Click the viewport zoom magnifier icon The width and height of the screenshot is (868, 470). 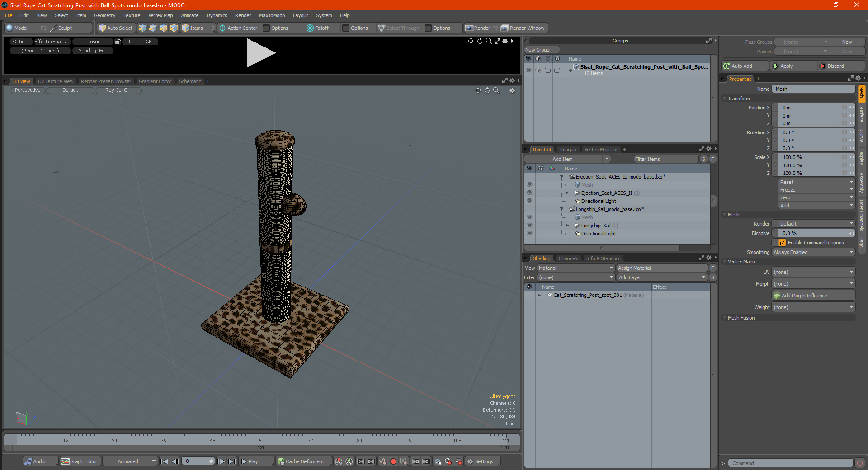[496, 90]
